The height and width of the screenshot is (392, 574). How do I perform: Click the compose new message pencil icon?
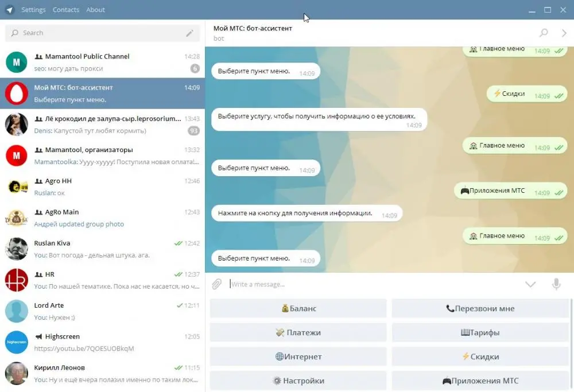[x=189, y=33]
